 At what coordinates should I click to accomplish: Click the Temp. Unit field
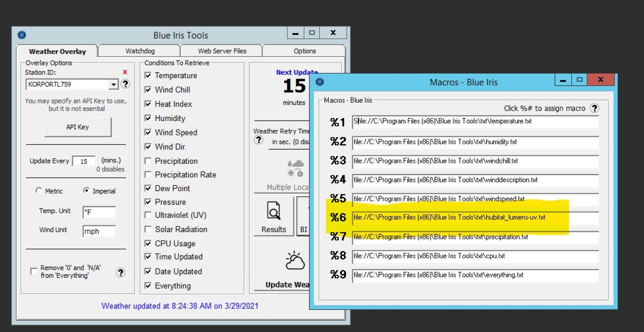[x=99, y=212]
